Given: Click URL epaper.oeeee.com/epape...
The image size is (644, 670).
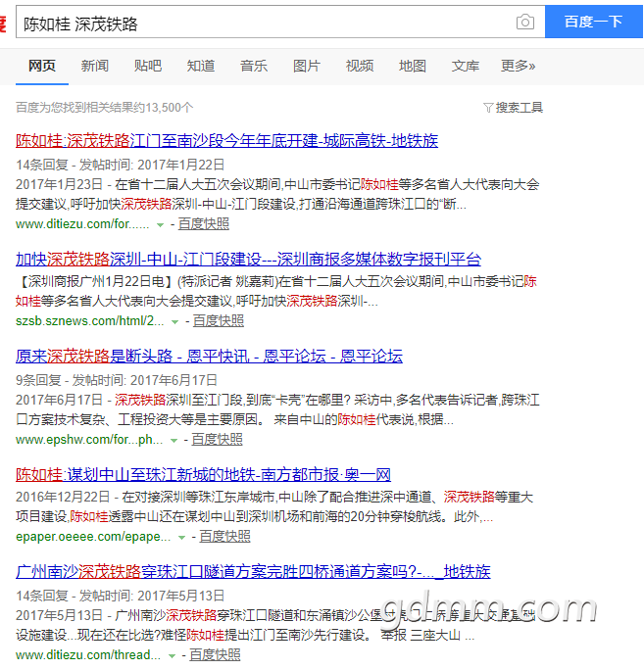Looking at the screenshot, I should pos(93,536).
